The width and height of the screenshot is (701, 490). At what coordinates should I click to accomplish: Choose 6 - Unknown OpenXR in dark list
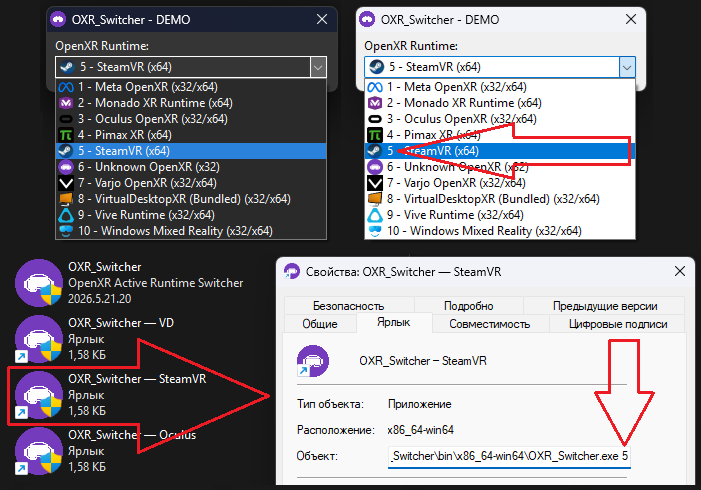(x=191, y=167)
